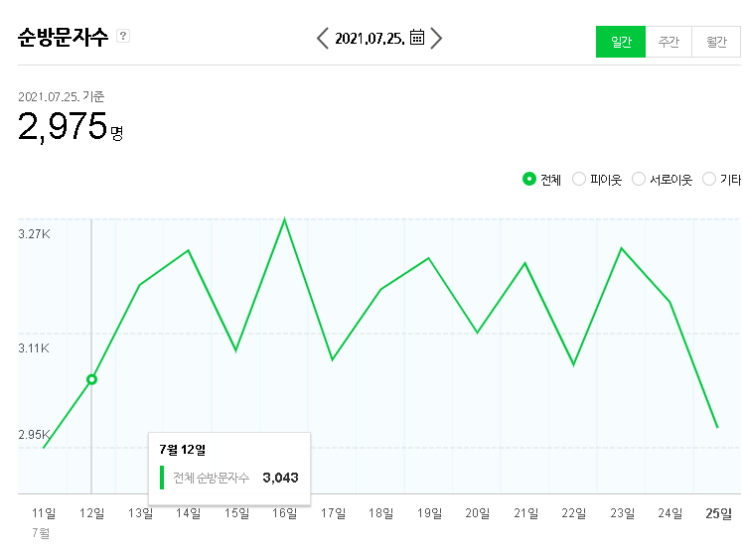Go to the next date with right arrow

(x=436, y=38)
